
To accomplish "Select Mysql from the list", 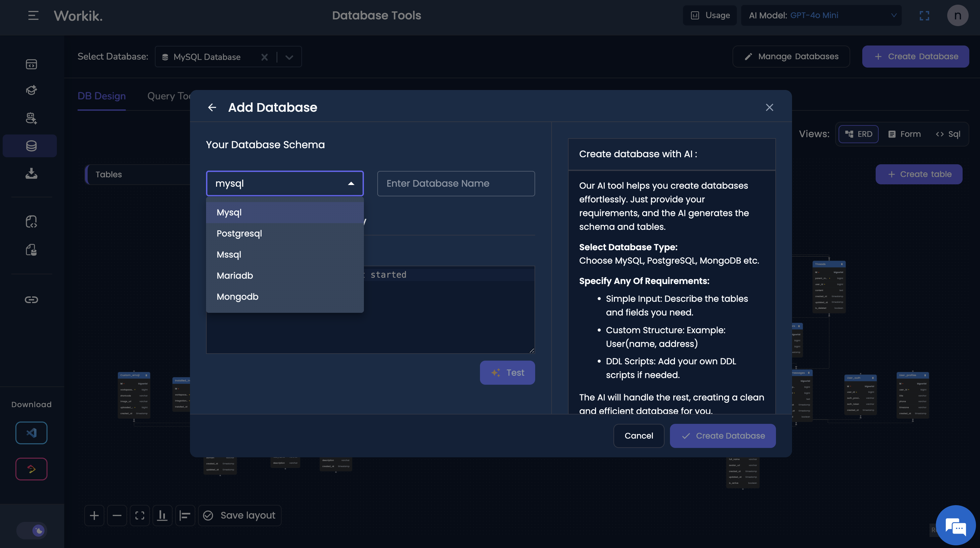I will [285, 212].
